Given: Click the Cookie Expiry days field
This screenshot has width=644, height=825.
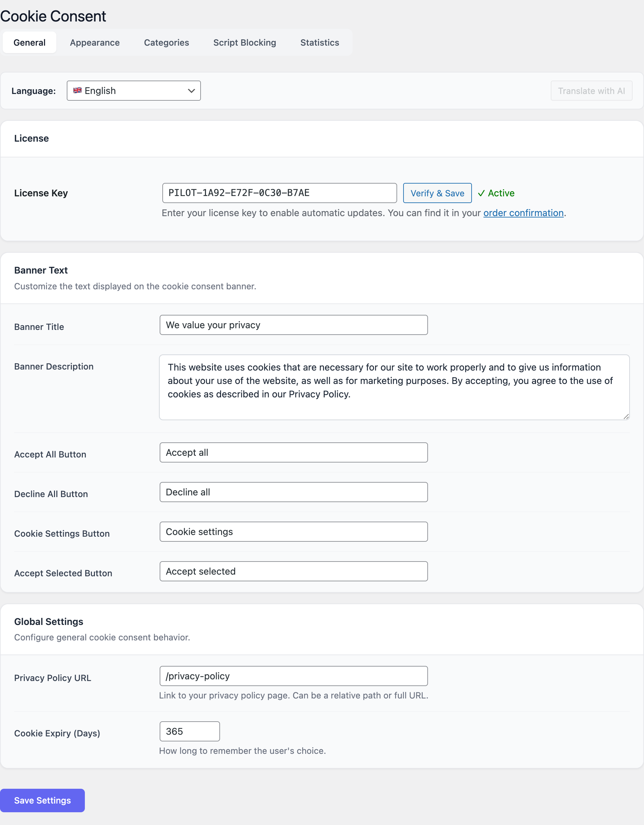Looking at the screenshot, I should (190, 731).
